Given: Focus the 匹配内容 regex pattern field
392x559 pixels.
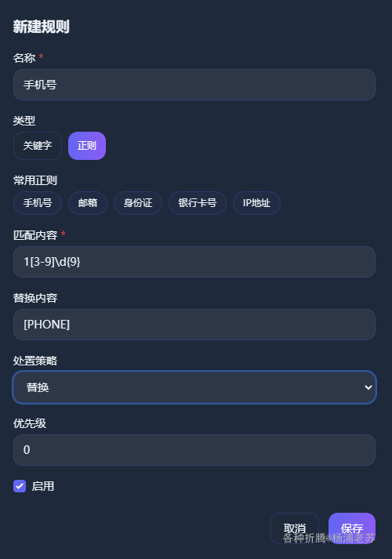Looking at the screenshot, I should pos(194,262).
